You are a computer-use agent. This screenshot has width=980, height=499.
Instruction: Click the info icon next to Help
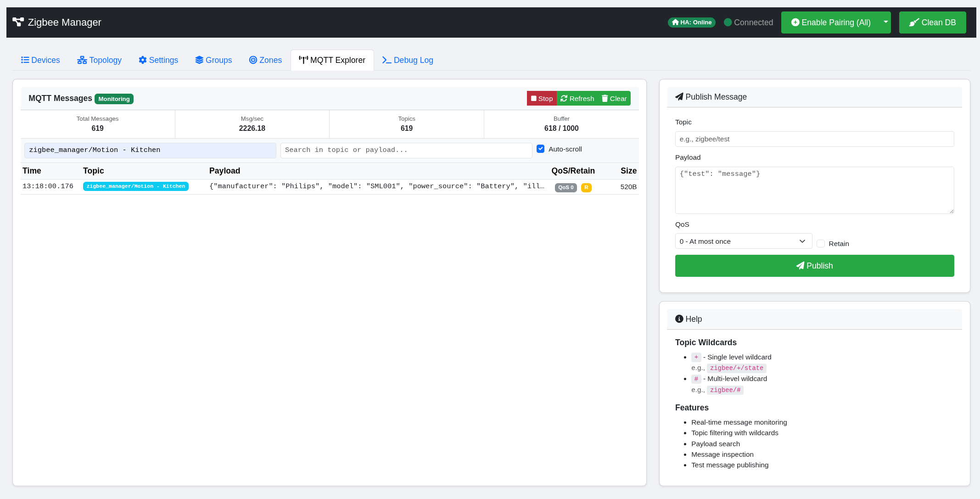(679, 319)
